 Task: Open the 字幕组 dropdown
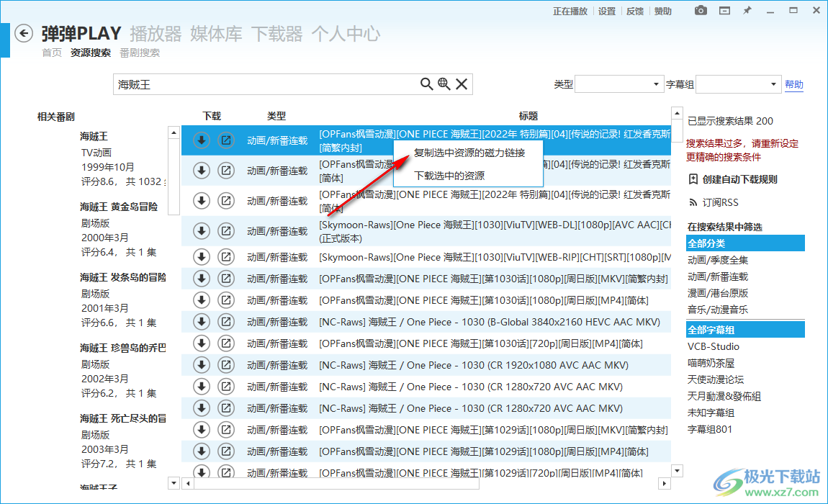coord(738,84)
